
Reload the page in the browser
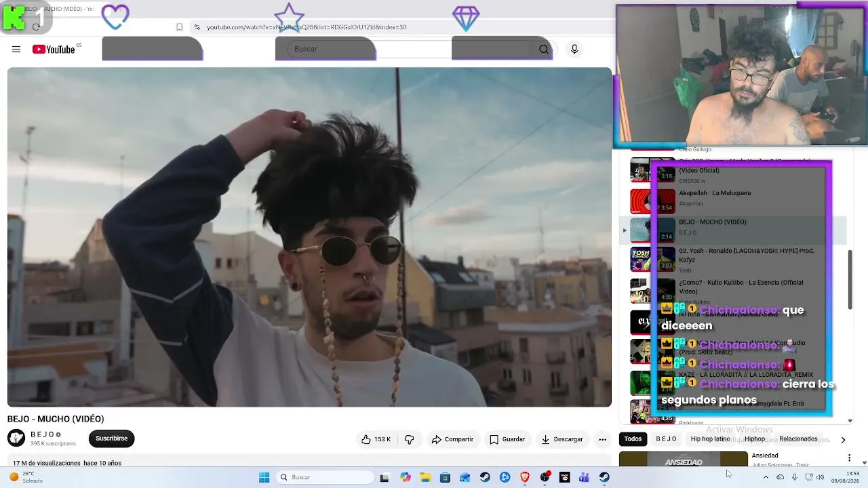(x=36, y=27)
